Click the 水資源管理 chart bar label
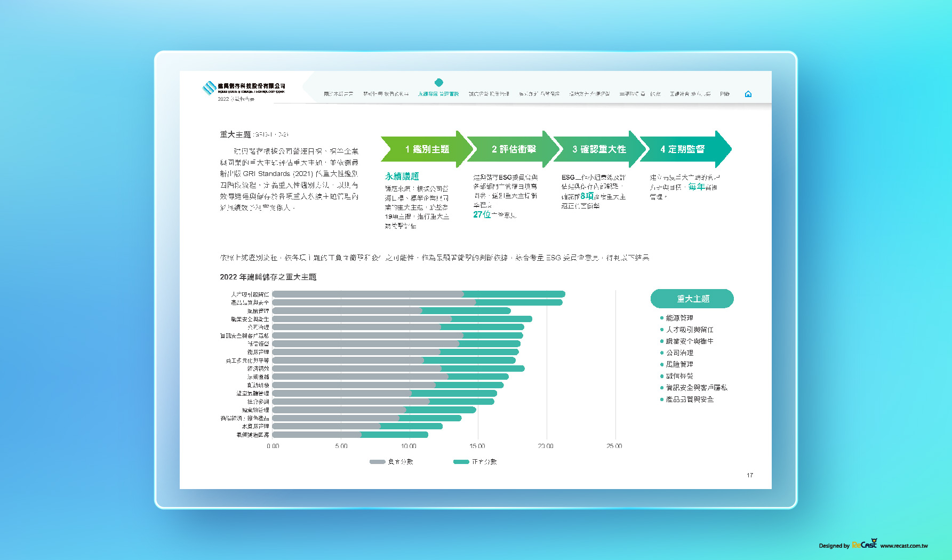The width and height of the screenshot is (952, 560). (x=255, y=427)
